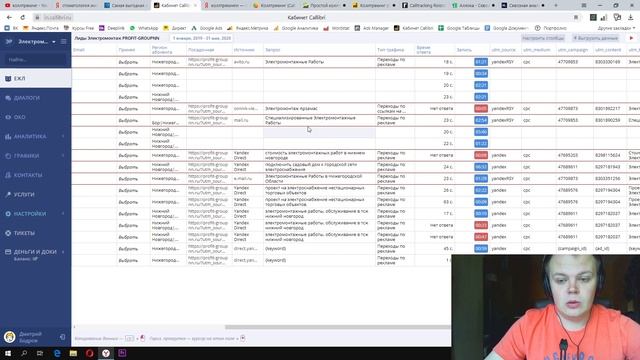Open Task View on the taskbar

40,353
